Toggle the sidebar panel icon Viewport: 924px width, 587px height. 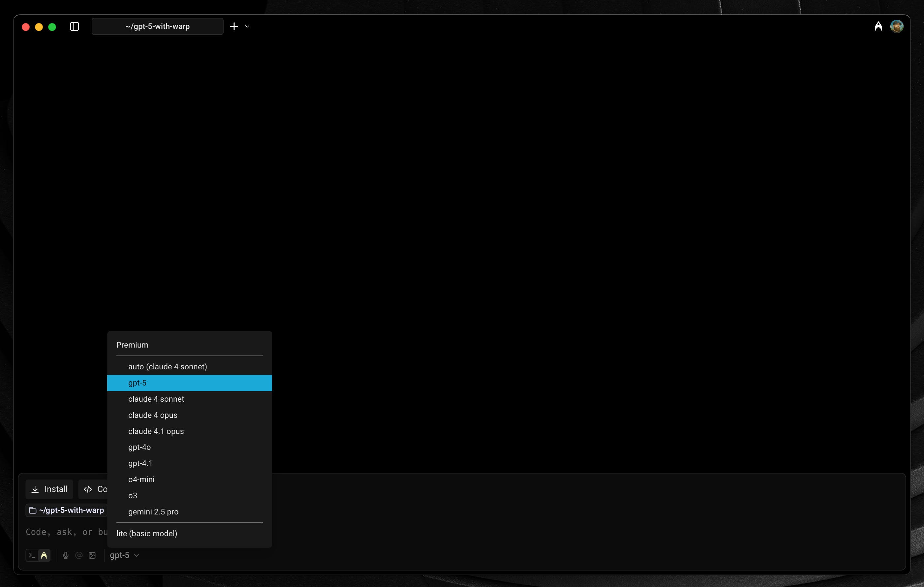75,26
